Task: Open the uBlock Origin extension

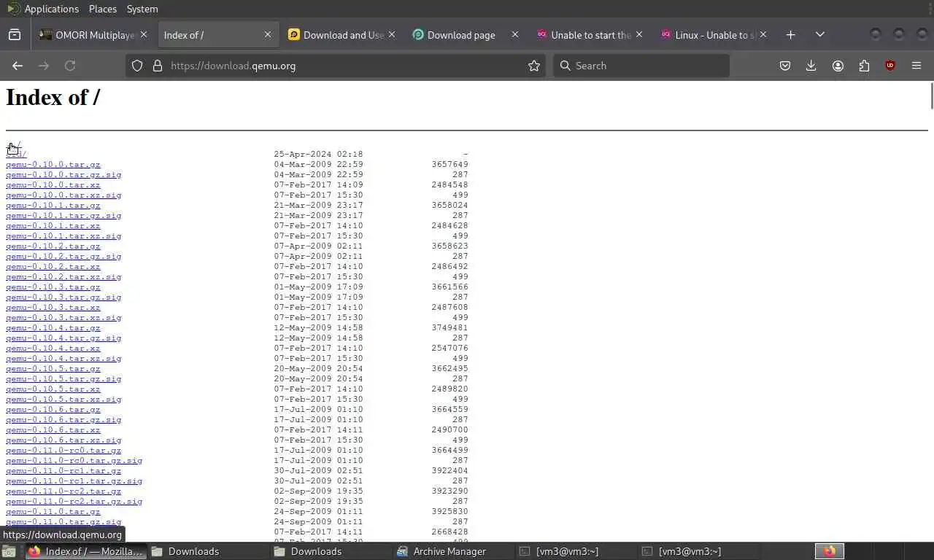Action: pyautogui.click(x=890, y=66)
